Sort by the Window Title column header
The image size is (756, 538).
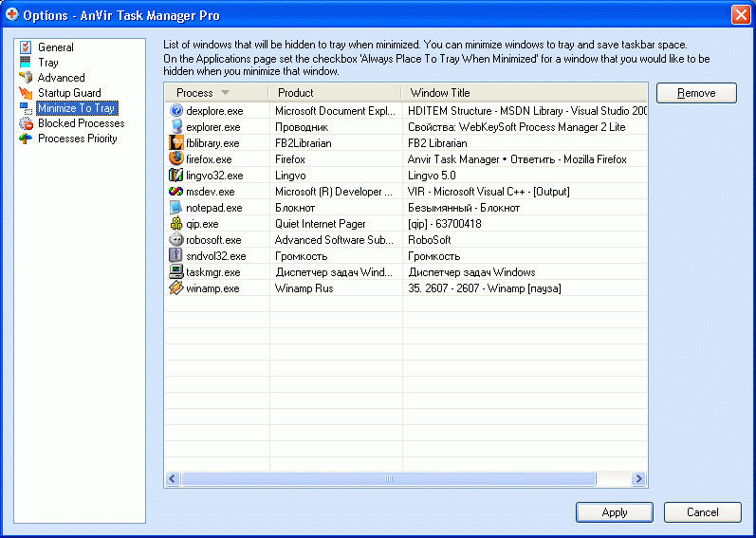(x=525, y=93)
